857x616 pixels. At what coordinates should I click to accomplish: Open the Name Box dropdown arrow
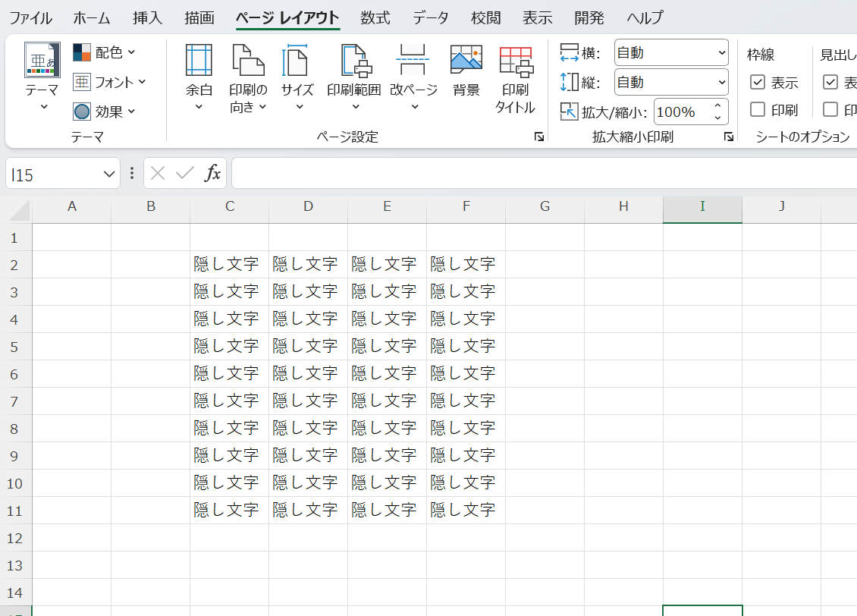pos(108,174)
